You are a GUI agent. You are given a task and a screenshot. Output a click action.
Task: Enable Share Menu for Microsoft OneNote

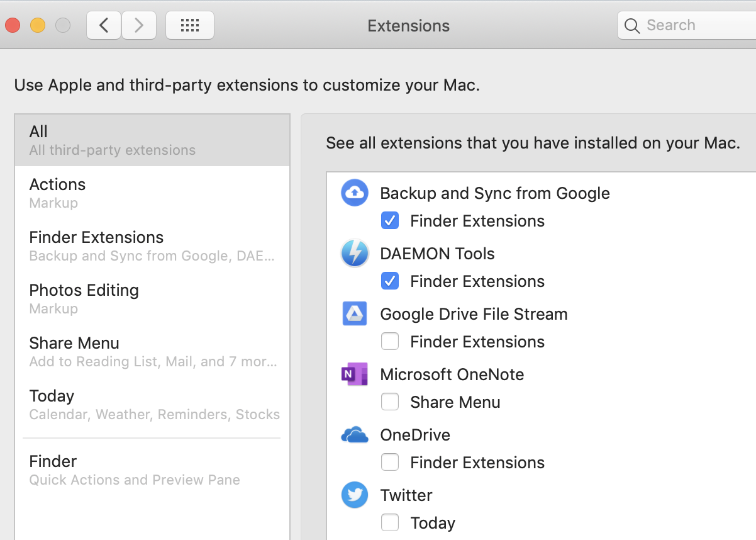[390, 402]
